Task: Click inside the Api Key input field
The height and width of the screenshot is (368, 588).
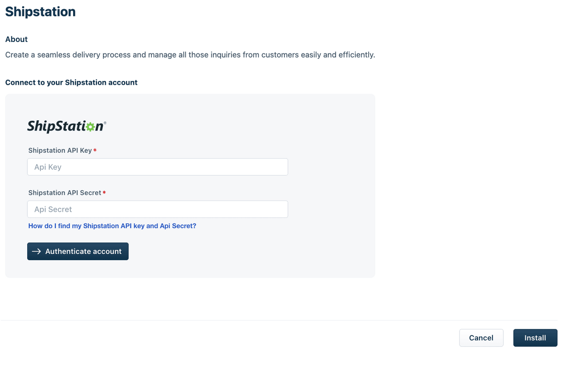Action: coord(157,167)
